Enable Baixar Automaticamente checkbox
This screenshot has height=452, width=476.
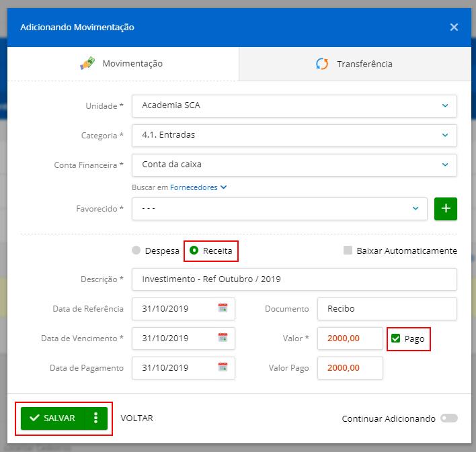[x=348, y=251]
